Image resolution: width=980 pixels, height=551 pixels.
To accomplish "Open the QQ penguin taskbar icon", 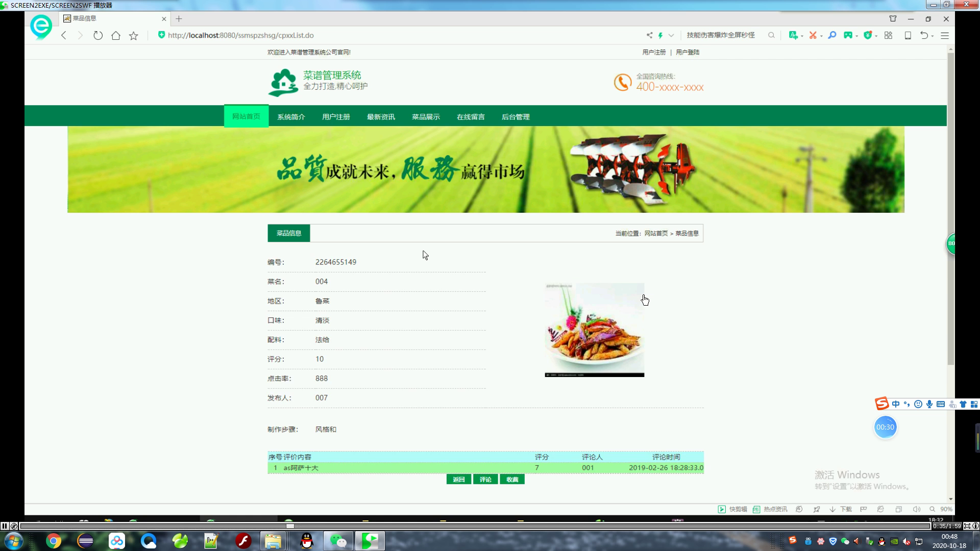I will [x=307, y=541].
